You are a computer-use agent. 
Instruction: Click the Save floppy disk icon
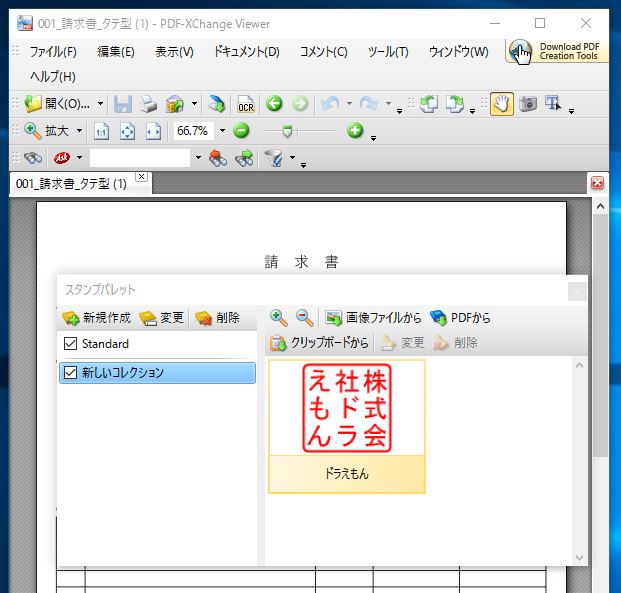click(123, 105)
